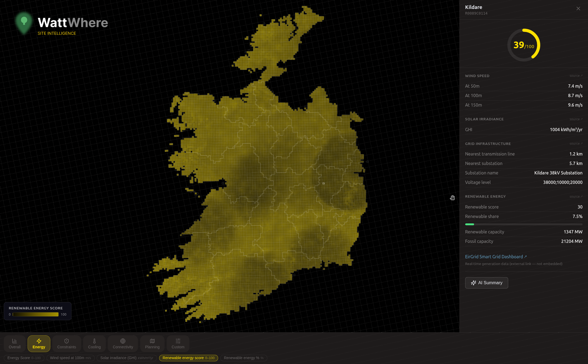This screenshot has height=364, width=588.
Task: Open the Constraints shield tab
Action: (x=67, y=343)
